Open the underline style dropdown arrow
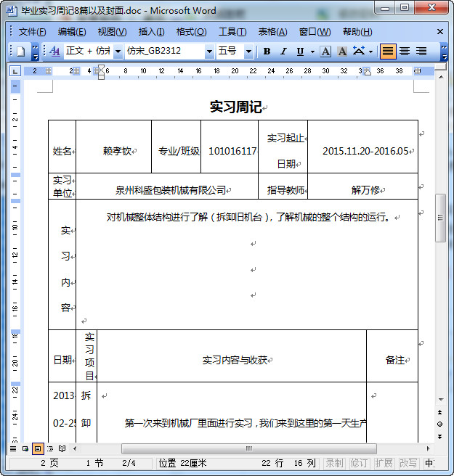454x476 pixels. [x=312, y=52]
